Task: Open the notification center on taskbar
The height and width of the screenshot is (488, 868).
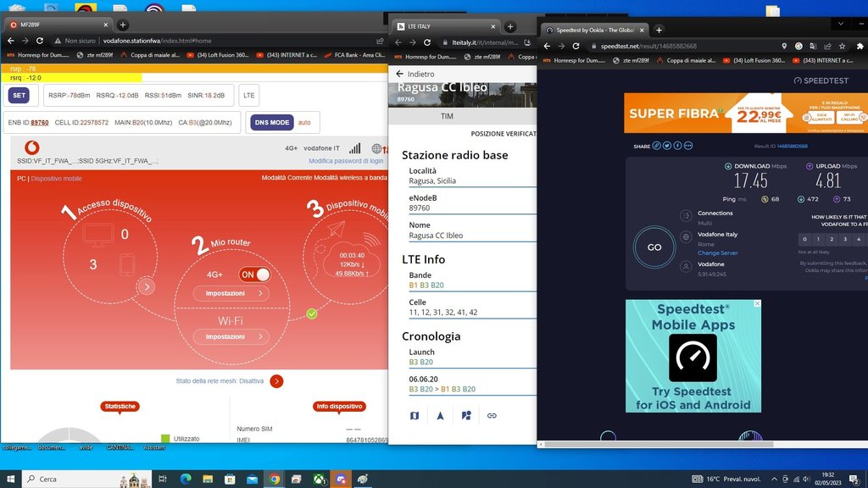Action: click(854, 480)
